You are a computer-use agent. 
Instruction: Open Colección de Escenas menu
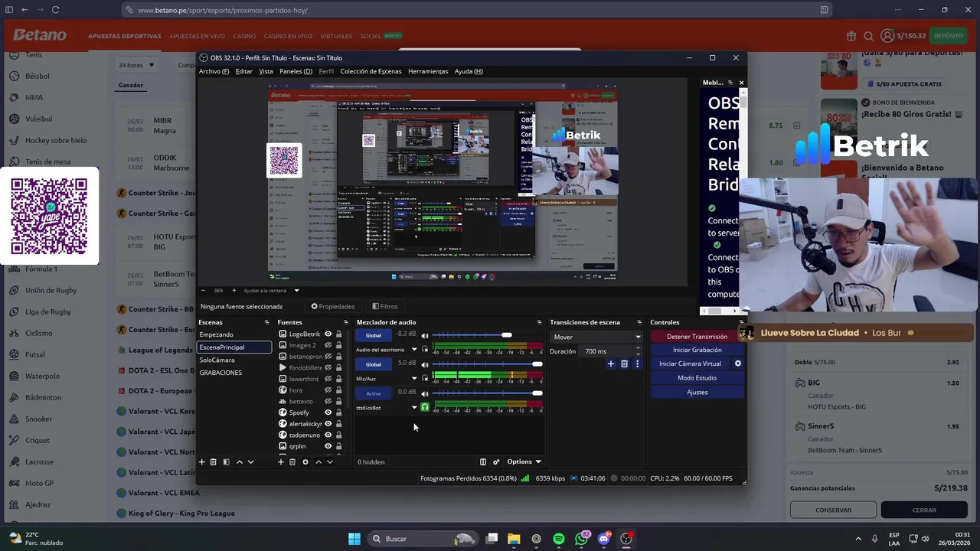pyautogui.click(x=371, y=71)
